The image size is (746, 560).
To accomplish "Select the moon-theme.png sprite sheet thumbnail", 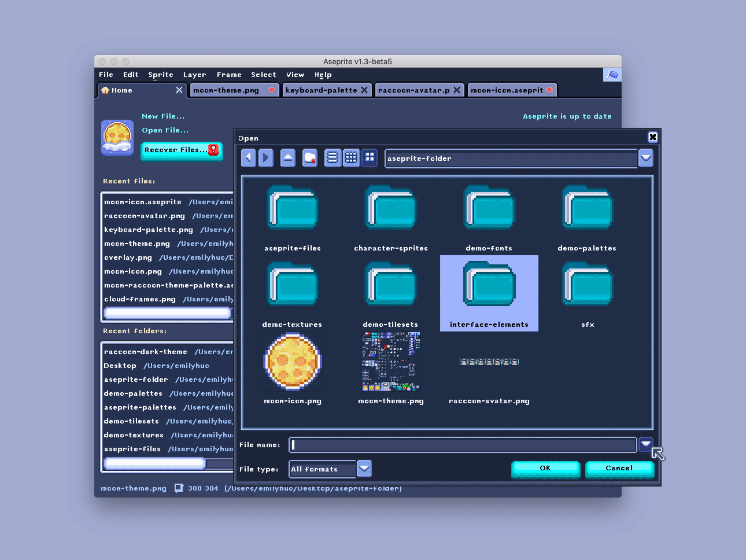I will 390,360.
